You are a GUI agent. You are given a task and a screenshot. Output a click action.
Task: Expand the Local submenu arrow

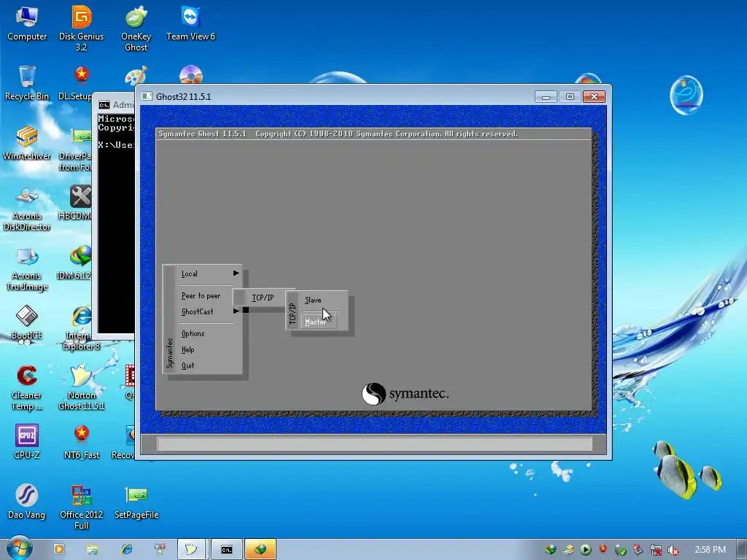click(236, 273)
